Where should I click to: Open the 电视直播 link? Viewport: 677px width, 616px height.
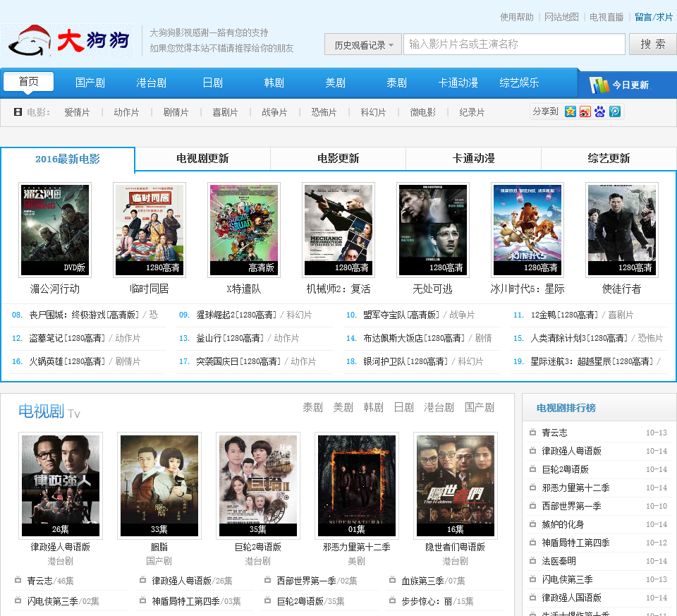606,17
